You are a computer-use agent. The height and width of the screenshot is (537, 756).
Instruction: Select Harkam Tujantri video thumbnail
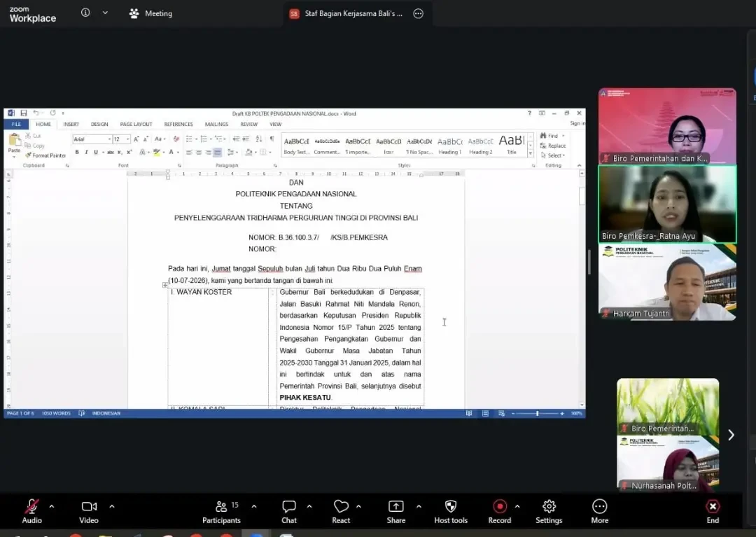[x=667, y=282]
